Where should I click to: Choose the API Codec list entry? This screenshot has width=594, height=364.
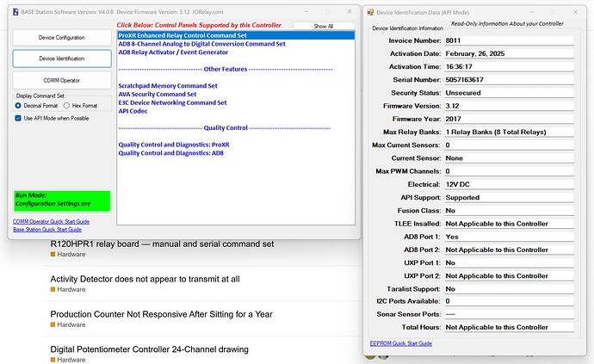[x=133, y=111]
